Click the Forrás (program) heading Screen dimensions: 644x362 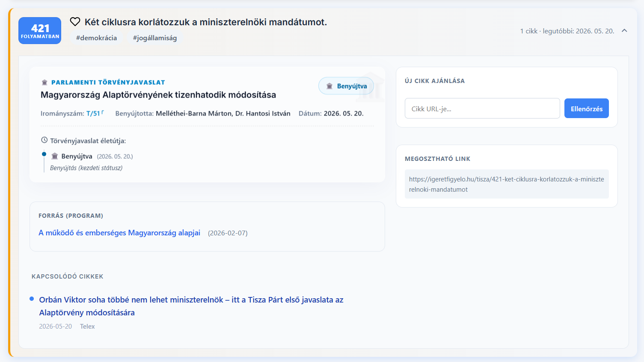(x=71, y=216)
